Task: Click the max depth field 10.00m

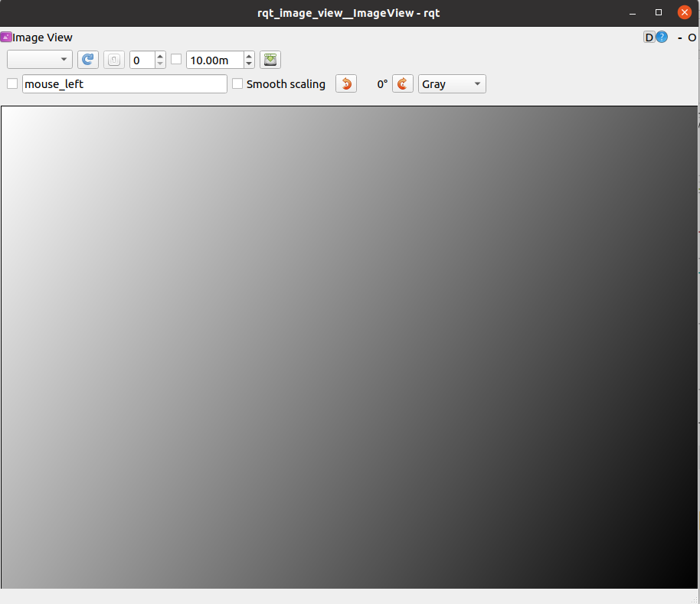Action: [x=214, y=60]
